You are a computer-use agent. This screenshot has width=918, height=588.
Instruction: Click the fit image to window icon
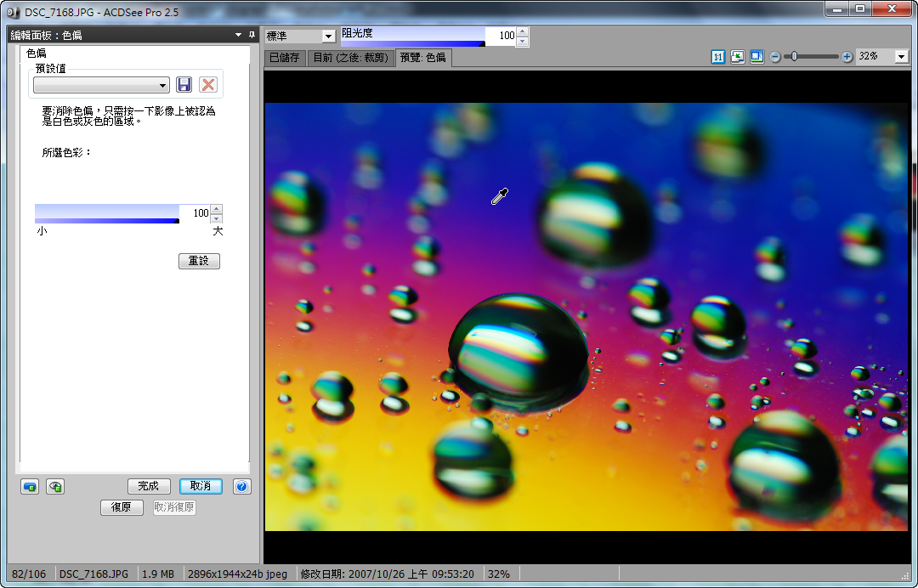pyautogui.click(x=737, y=57)
